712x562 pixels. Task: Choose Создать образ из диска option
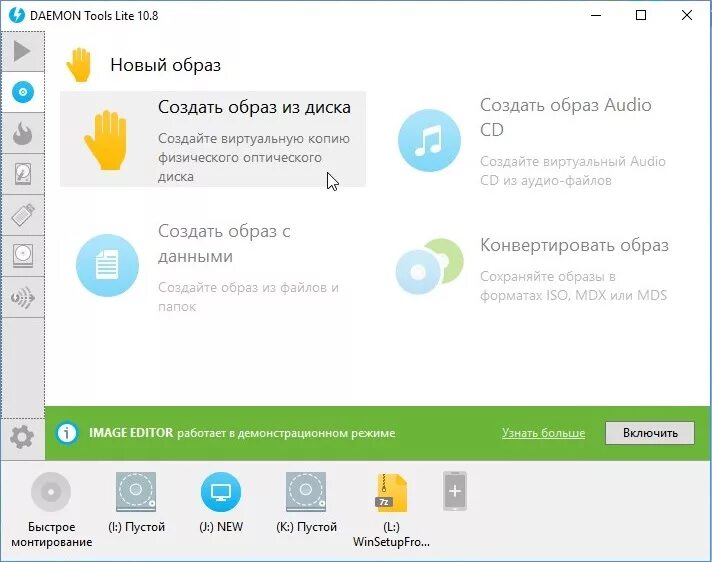coord(213,139)
